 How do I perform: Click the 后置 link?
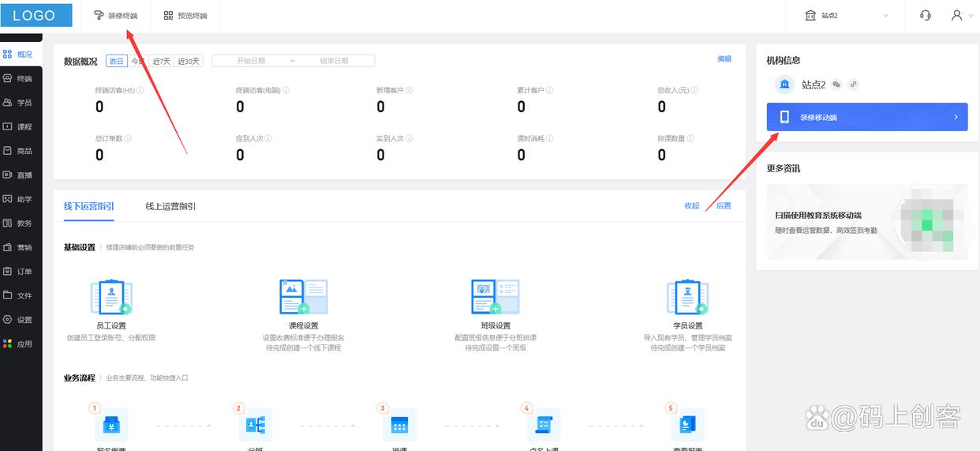pyautogui.click(x=724, y=205)
